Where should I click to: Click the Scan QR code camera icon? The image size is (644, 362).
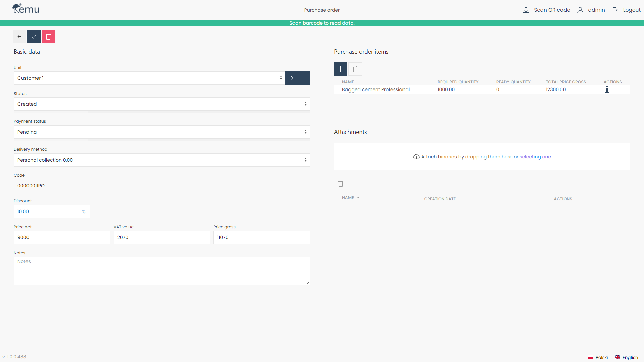(526, 10)
